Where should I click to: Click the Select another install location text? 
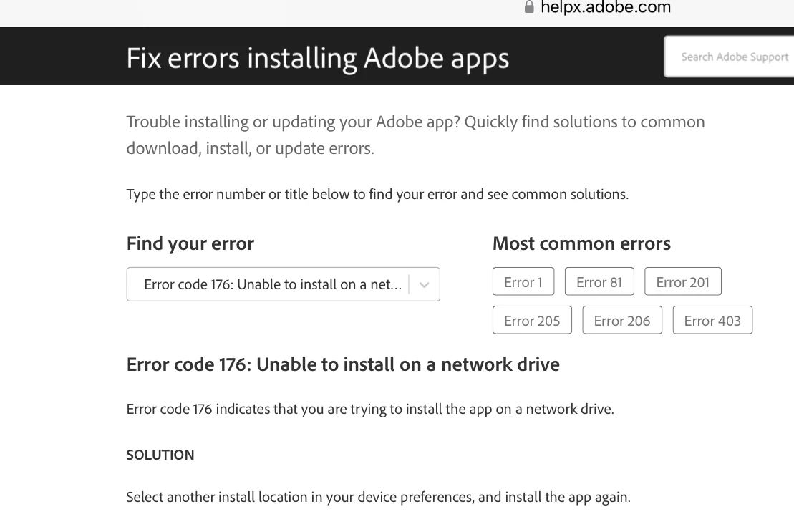378,497
